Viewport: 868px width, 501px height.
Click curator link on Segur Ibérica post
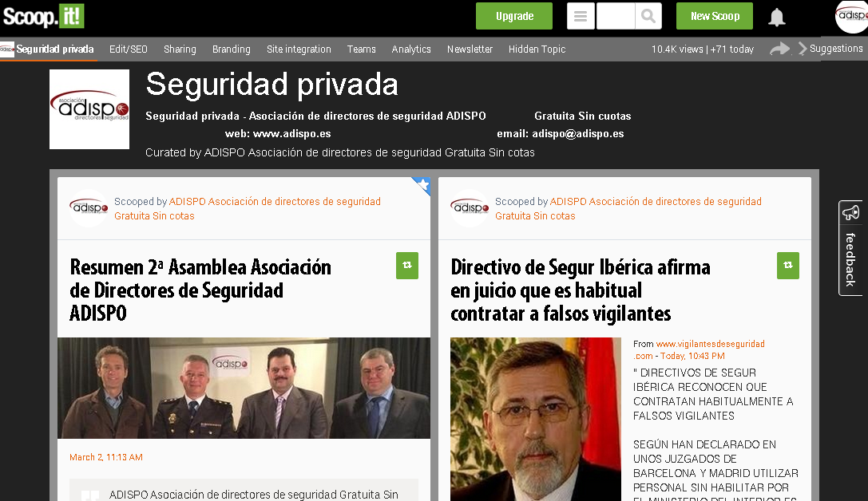(628, 208)
